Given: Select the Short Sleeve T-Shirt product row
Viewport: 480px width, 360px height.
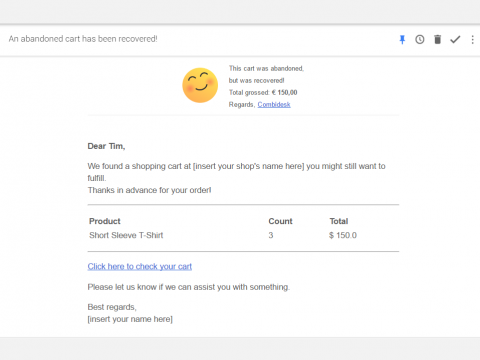Looking at the screenshot, I should (243, 235).
